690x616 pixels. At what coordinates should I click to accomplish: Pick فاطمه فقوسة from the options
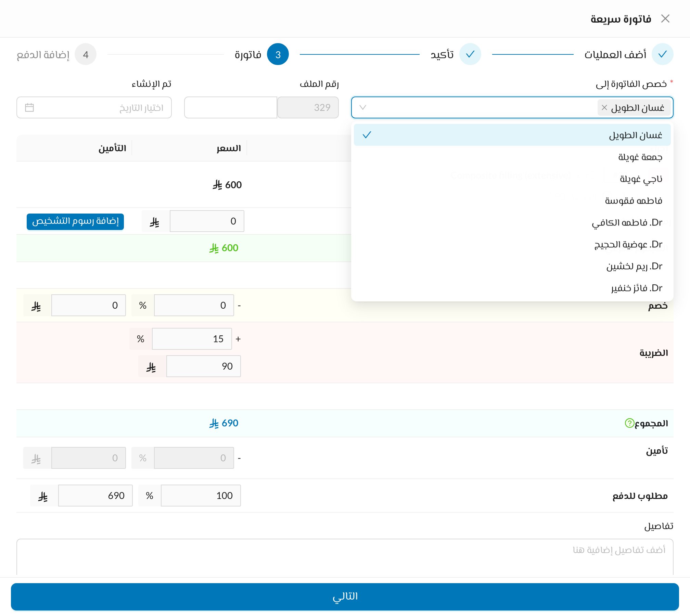pyautogui.click(x=512, y=201)
